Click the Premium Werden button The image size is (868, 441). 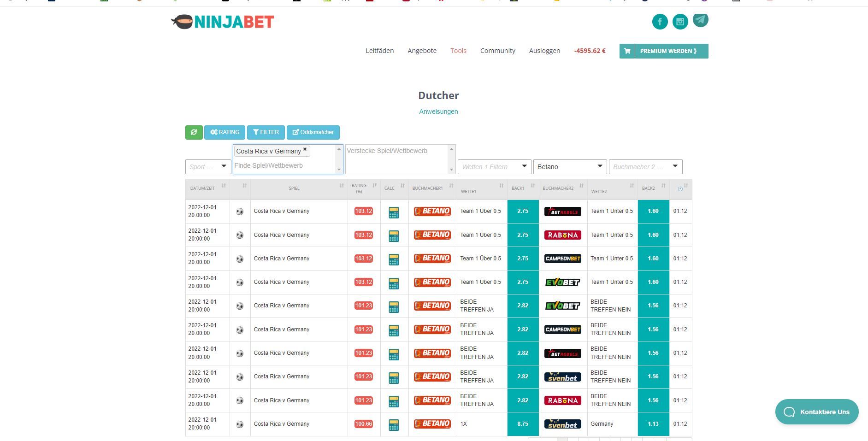pyautogui.click(x=671, y=51)
